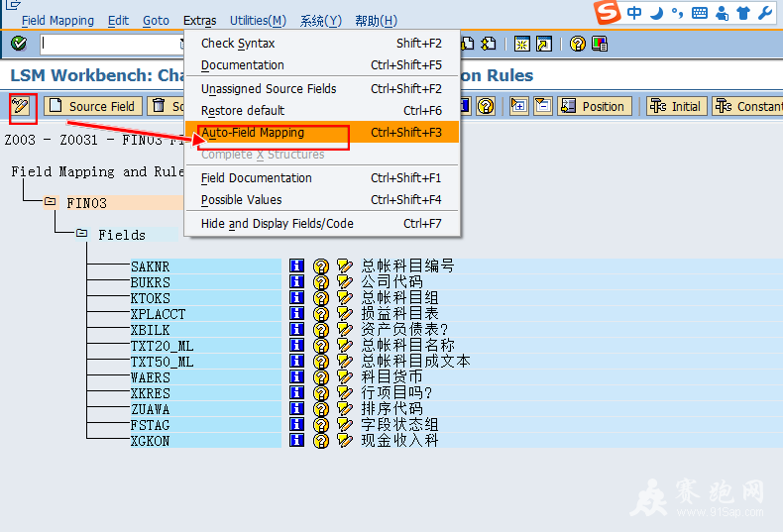Click the Display/Change pencil toggle icon
Image resolution: width=783 pixels, height=532 pixels.
pos(21,106)
